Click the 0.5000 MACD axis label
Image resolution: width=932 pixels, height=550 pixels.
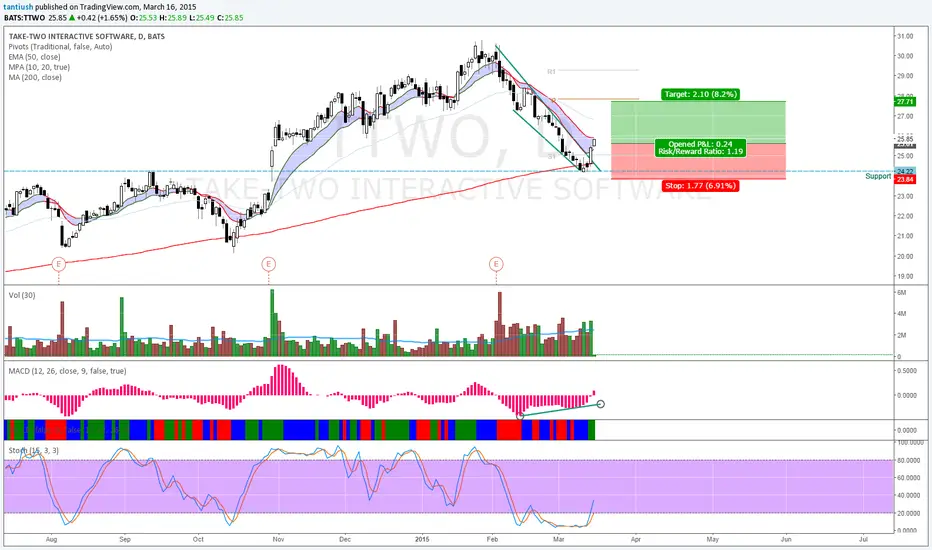pos(906,370)
